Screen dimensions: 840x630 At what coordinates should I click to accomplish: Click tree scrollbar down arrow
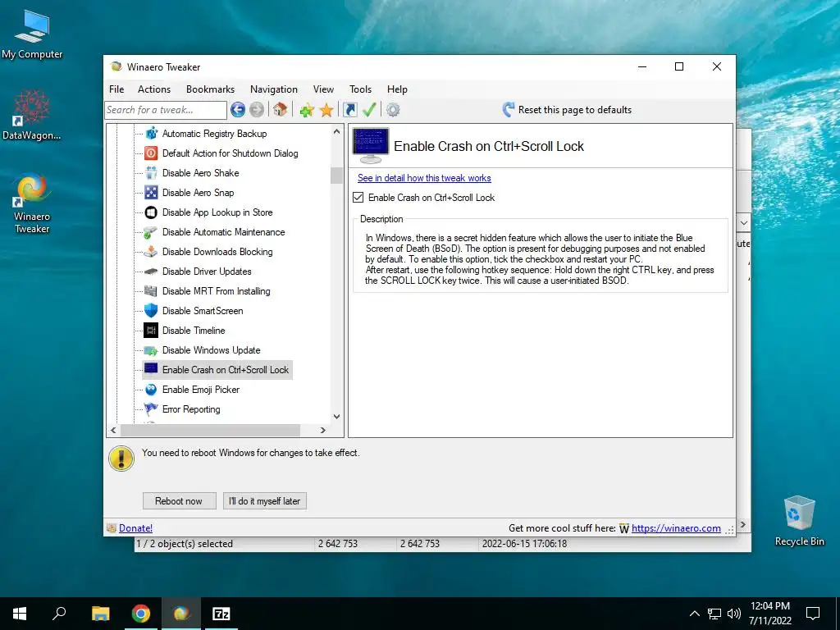point(336,416)
